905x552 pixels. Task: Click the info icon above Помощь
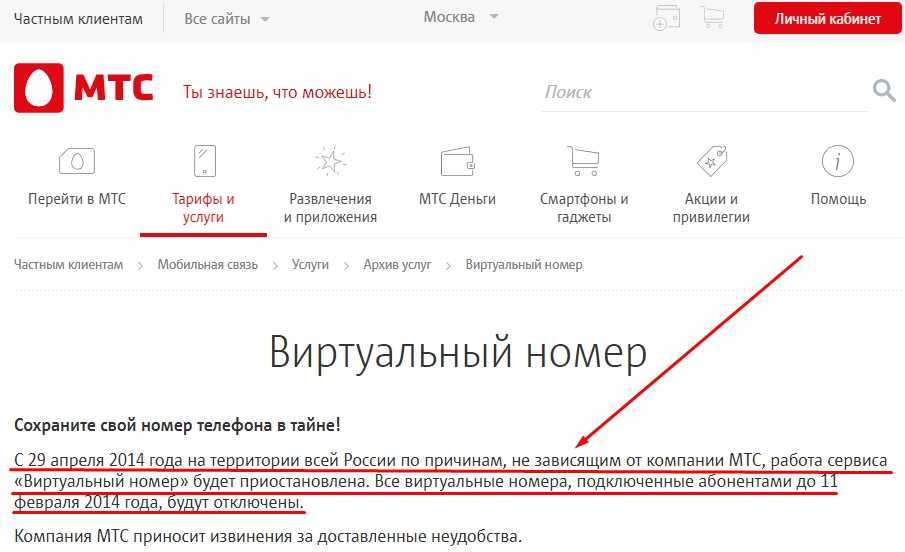837,161
